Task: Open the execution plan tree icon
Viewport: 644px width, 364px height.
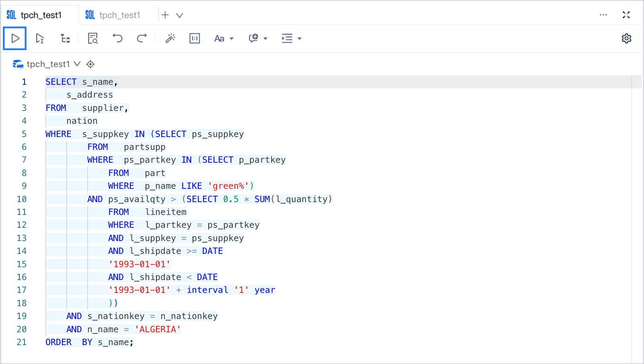Action: pyautogui.click(x=65, y=39)
